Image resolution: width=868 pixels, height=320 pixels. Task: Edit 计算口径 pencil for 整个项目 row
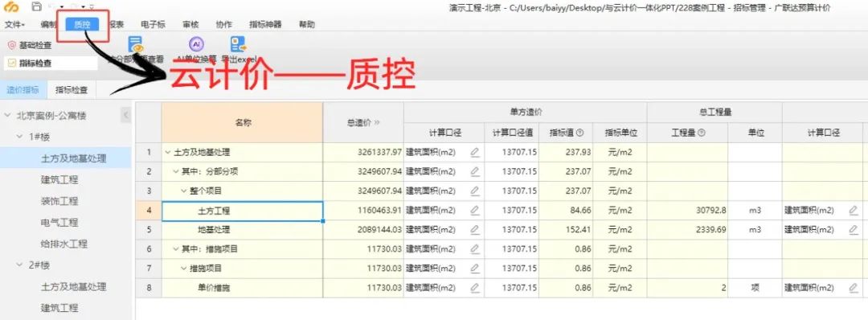[474, 191]
